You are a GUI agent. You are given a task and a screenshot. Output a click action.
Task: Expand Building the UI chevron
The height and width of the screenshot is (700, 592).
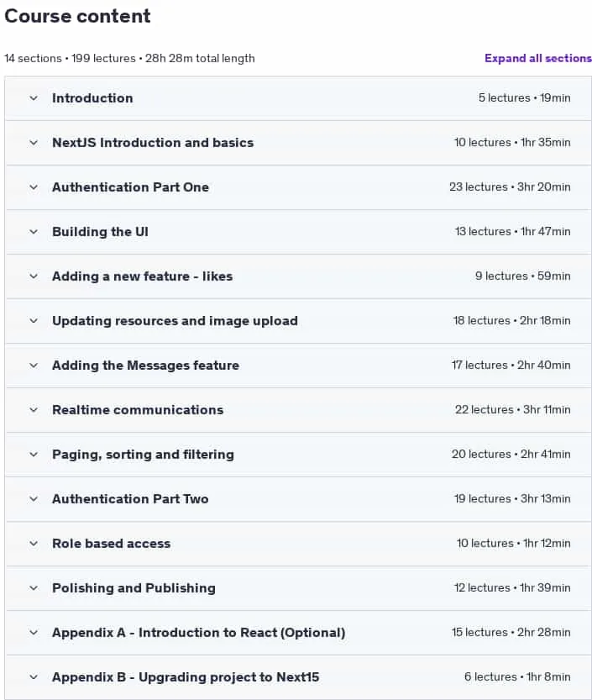(x=34, y=232)
